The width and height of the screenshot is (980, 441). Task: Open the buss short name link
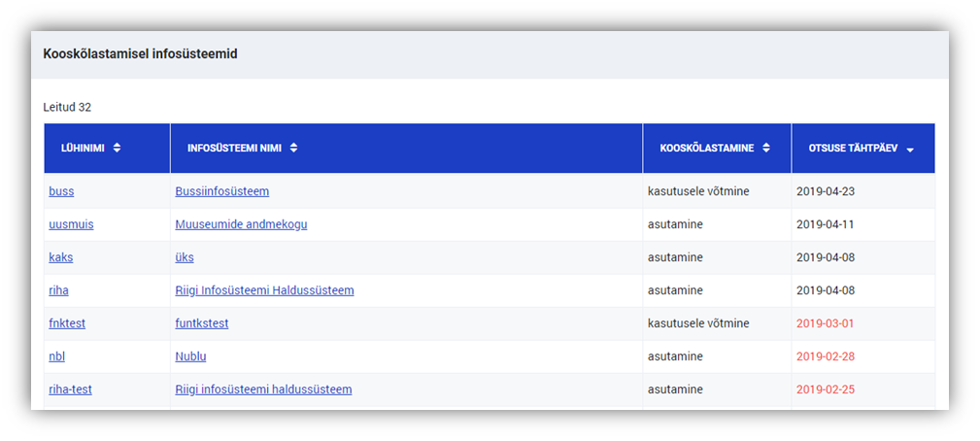tap(61, 191)
